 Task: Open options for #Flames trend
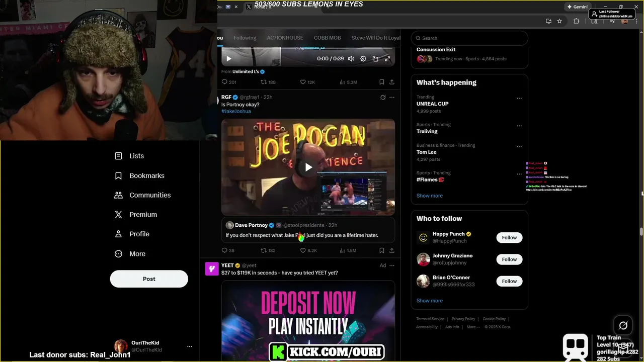coord(519,174)
